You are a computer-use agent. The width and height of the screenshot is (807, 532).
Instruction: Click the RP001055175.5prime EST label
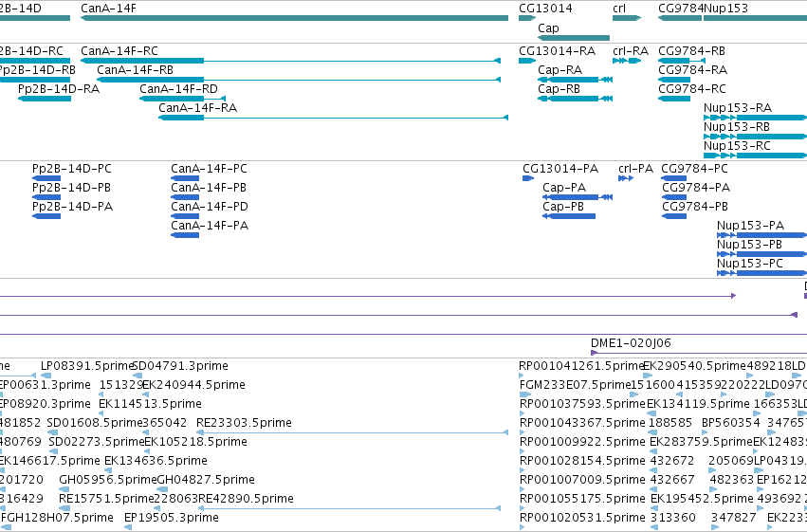click(x=582, y=499)
